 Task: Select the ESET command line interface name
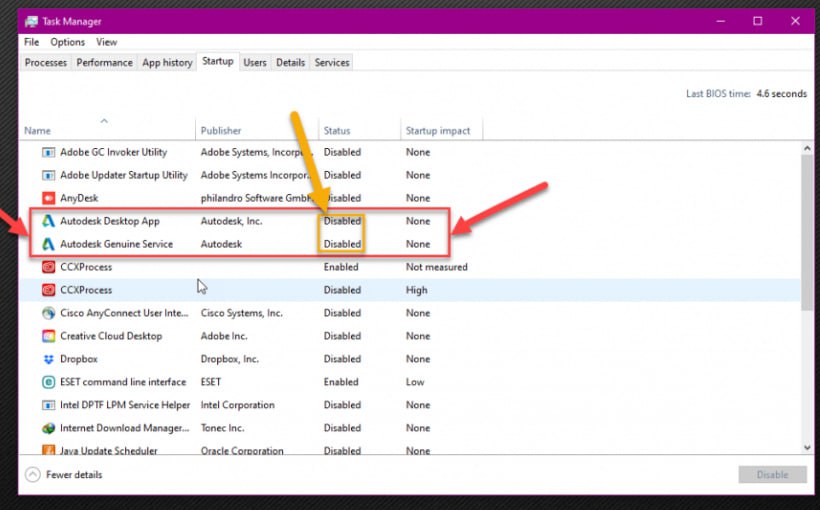pos(123,382)
